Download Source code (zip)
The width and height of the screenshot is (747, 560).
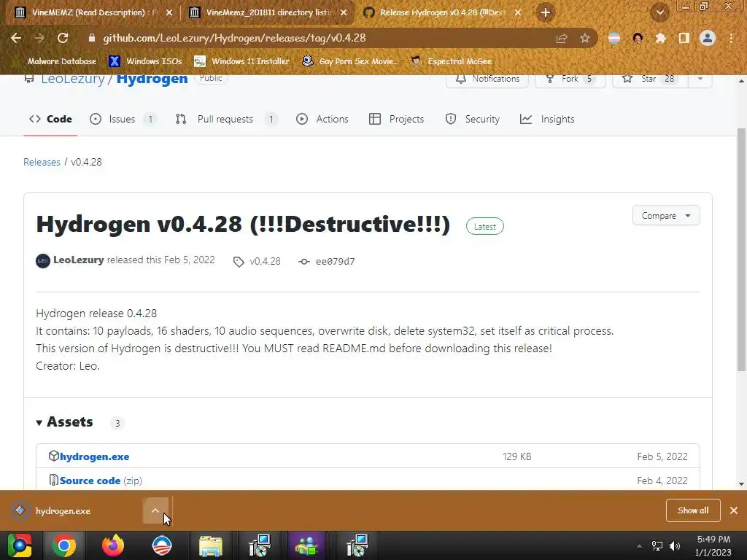[101, 481]
